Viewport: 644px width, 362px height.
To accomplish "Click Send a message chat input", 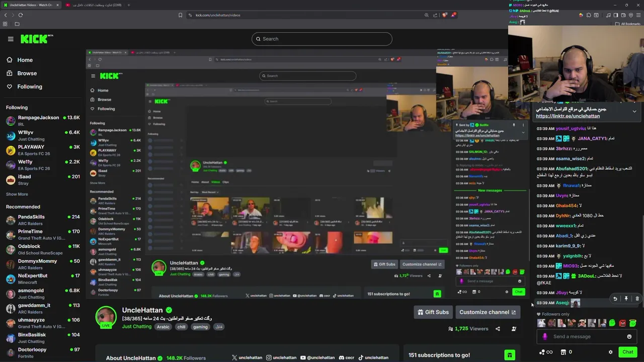I will tap(586, 337).
